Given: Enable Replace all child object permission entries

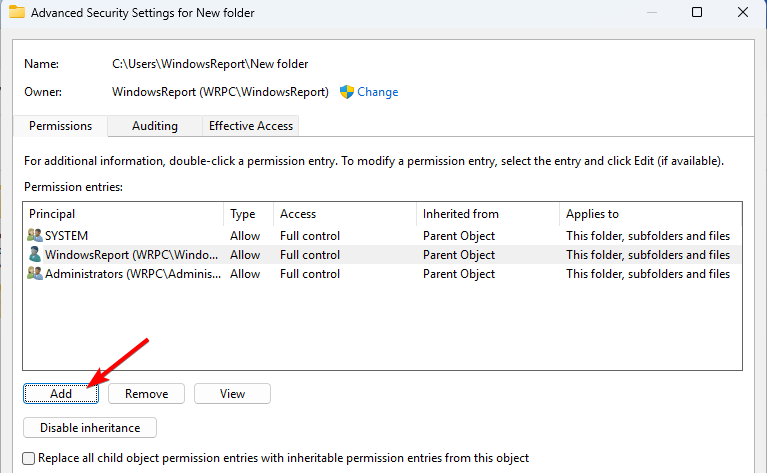Looking at the screenshot, I should point(30,459).
